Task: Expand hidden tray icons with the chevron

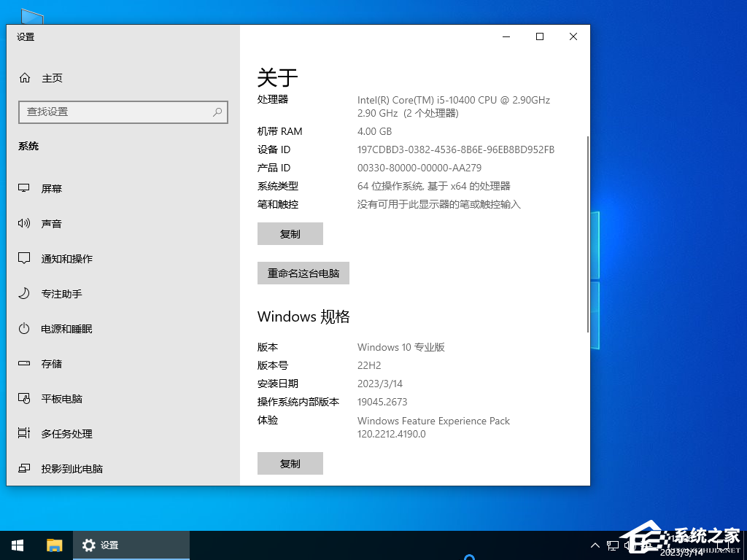Action: click(x=595, y=545)
